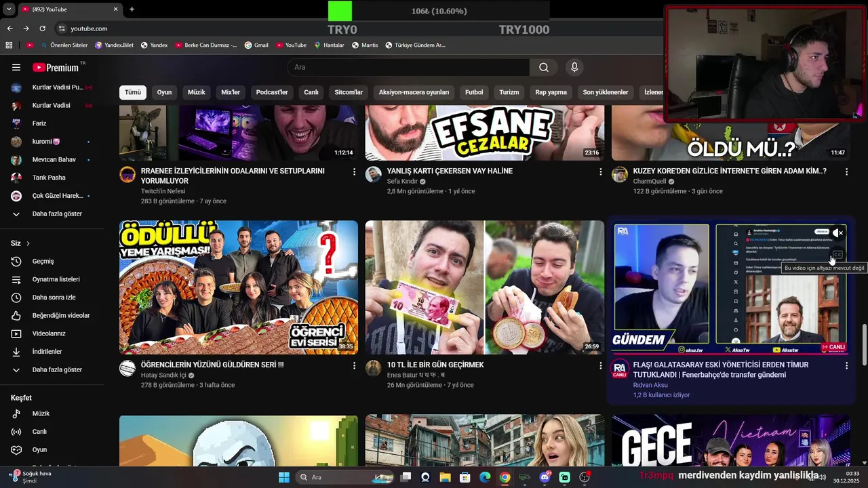Select the Mix'ler filter chip
The image size is (868, 488).
(x=231, y=92)
